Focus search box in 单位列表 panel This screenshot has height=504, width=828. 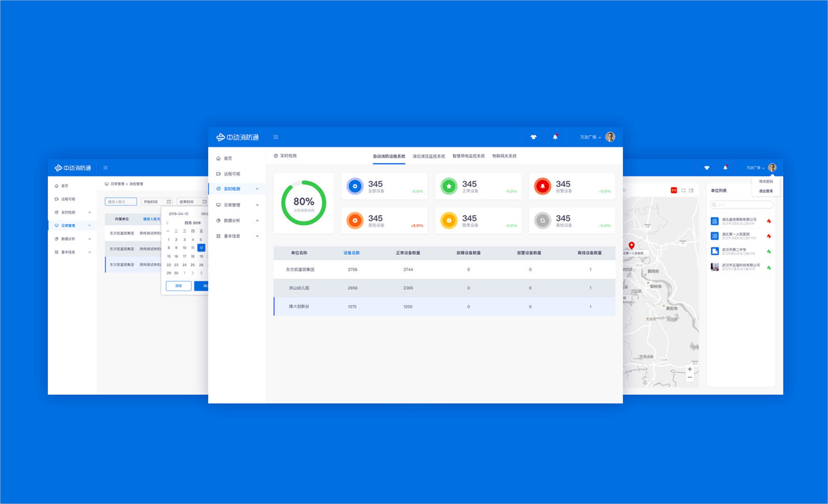pyautogui.click(x=742, y=204)
